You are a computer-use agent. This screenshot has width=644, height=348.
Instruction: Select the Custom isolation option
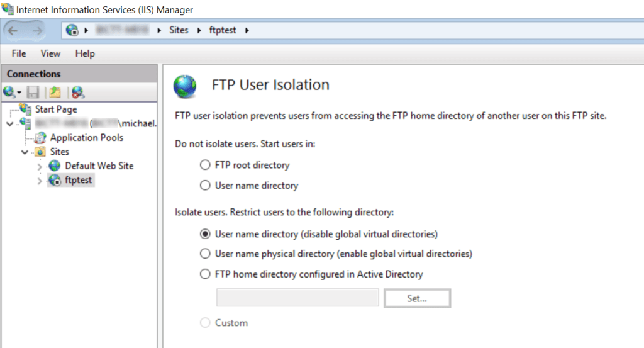coord(205,323)
